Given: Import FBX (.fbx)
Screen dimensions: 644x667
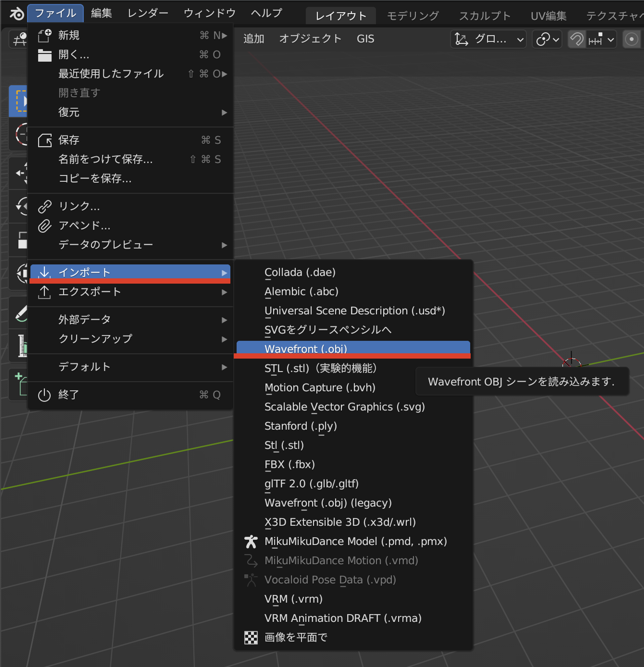Looking at the screenshot, I should (x=353, y=465).
